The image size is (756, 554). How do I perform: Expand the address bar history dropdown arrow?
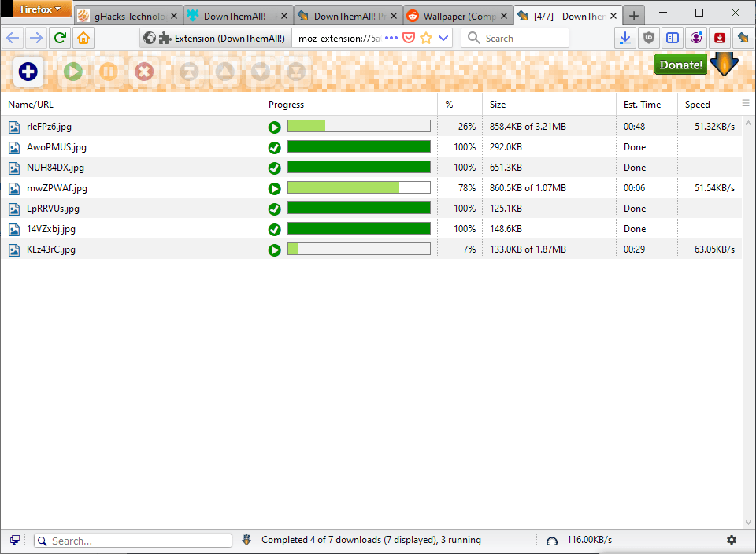coord(443,38)
